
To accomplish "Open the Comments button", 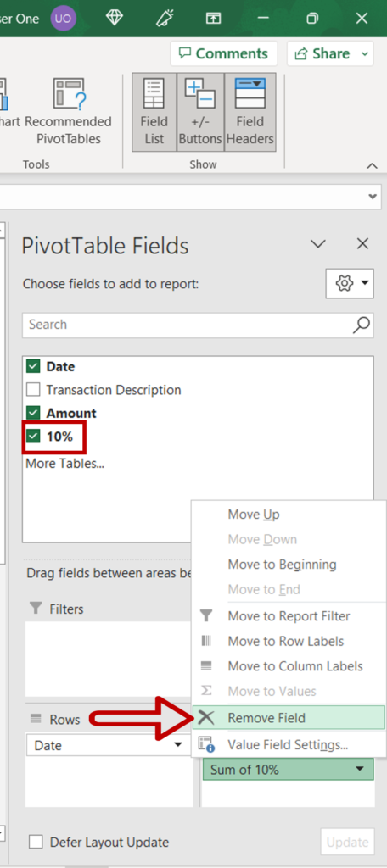I will 224,53.
